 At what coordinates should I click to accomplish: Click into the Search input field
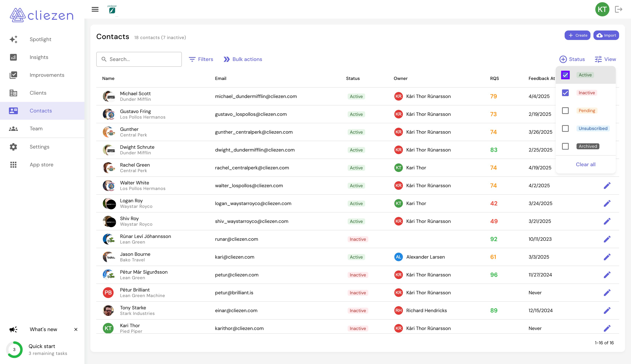point(139,59)
